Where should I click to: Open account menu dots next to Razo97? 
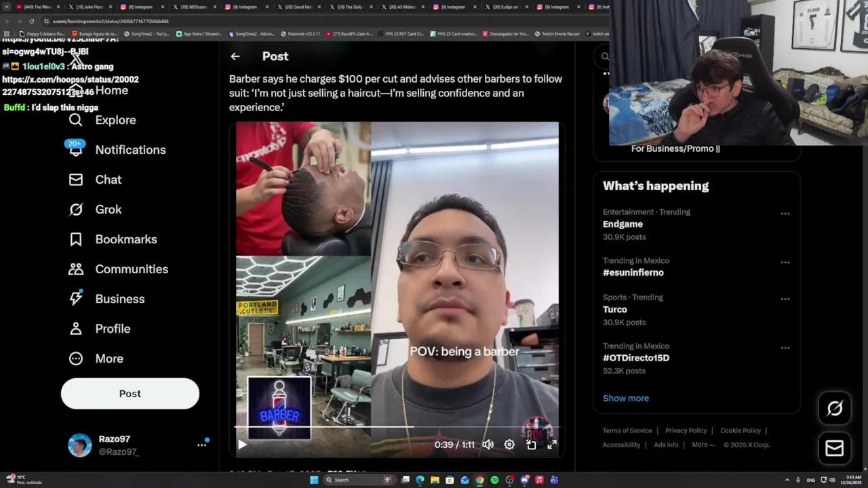click(x=201, y=445)
